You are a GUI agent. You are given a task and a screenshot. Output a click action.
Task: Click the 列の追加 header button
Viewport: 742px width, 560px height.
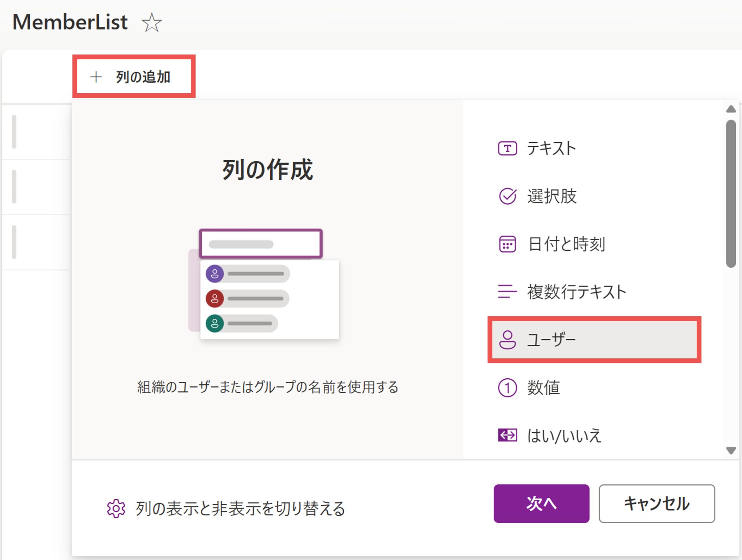coord(134,77)
